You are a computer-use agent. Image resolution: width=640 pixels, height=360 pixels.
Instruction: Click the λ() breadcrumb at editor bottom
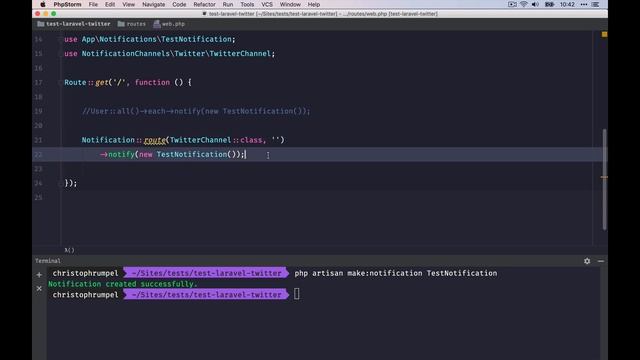[69, 250]
